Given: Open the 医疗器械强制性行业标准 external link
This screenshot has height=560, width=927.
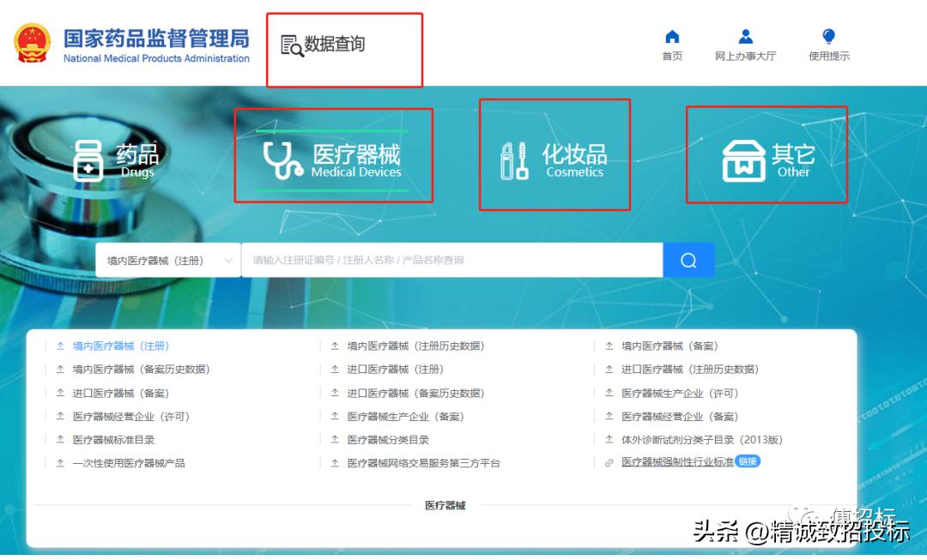Looking at the screenshot, I should 678,461.
